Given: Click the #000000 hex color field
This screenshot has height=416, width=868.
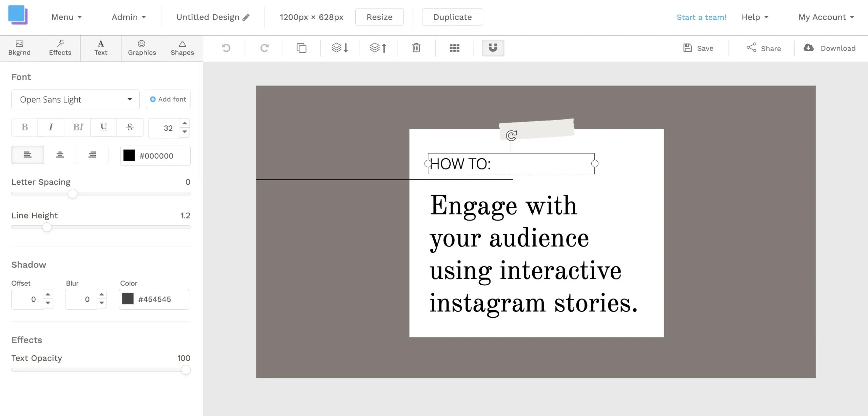Looking at the screenshot, I should tap(155, 156).
